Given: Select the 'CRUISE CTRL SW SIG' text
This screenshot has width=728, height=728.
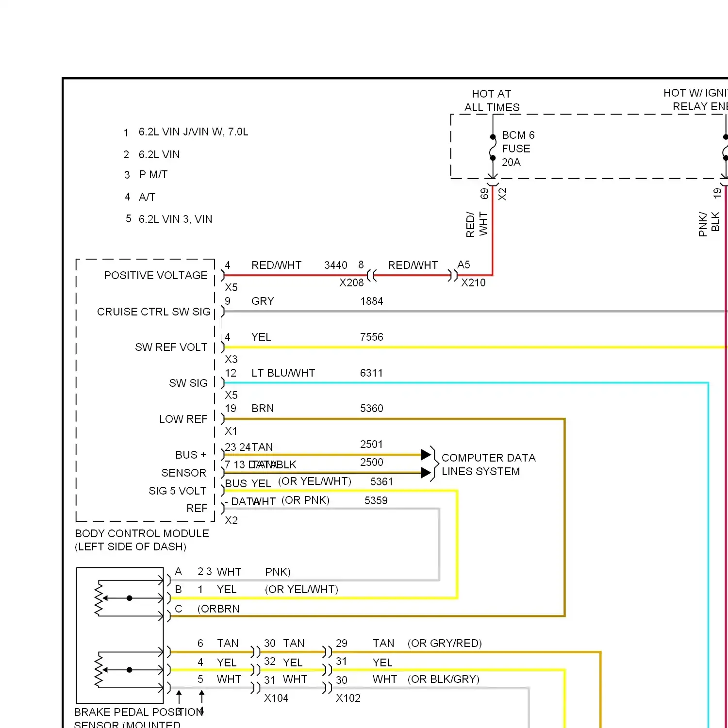Looking at the screenshot, I should click(154, 312).
